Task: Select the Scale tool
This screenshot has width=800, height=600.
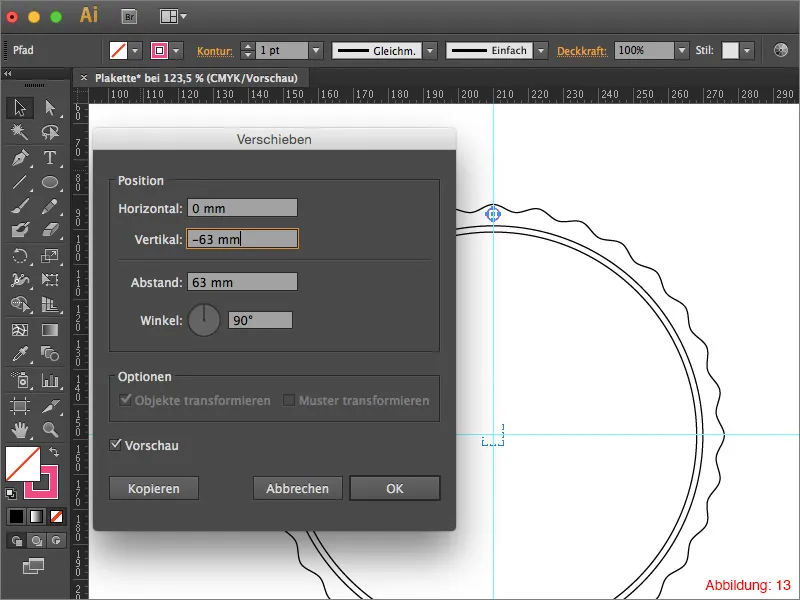Action: (x=50, y=256)
